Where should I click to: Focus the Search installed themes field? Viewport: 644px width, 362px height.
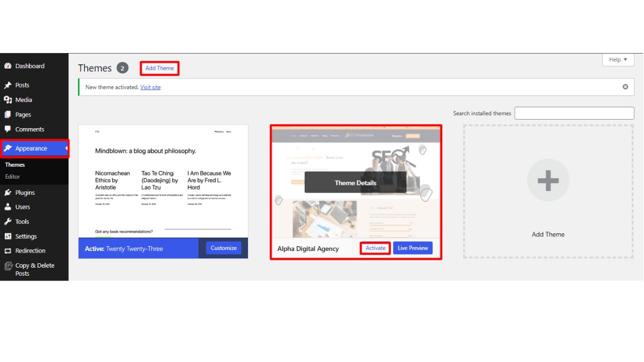tap(574, 113)
